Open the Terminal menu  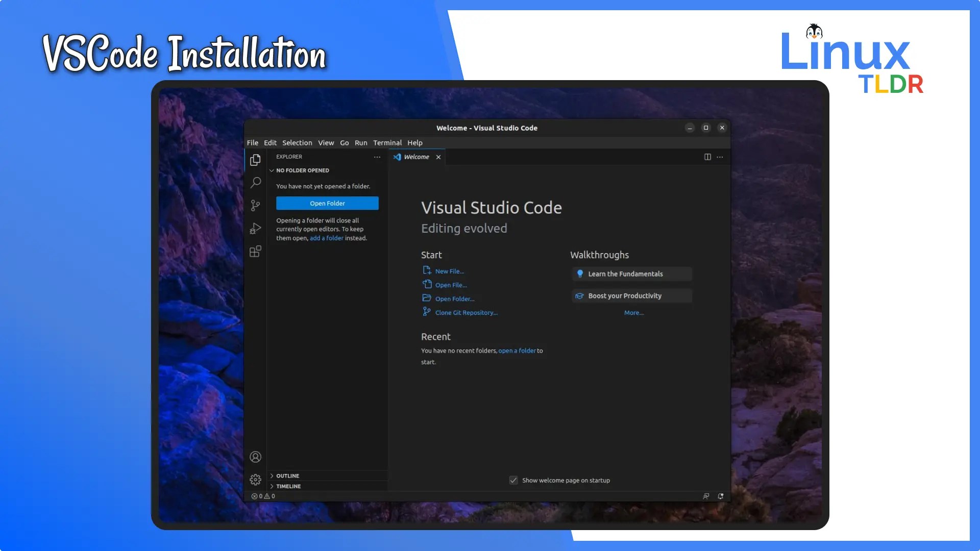[387, 143]
